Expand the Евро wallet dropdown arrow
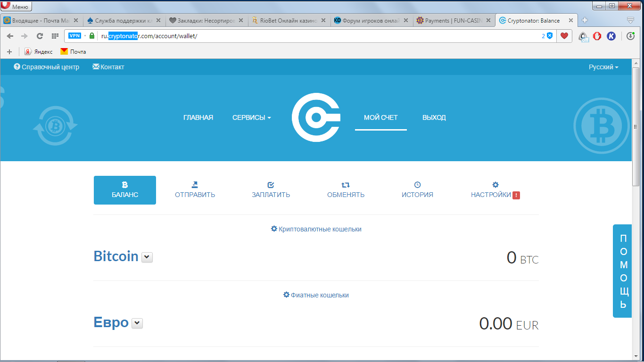Viewport: 644px width, 362px height. (137, 323)
